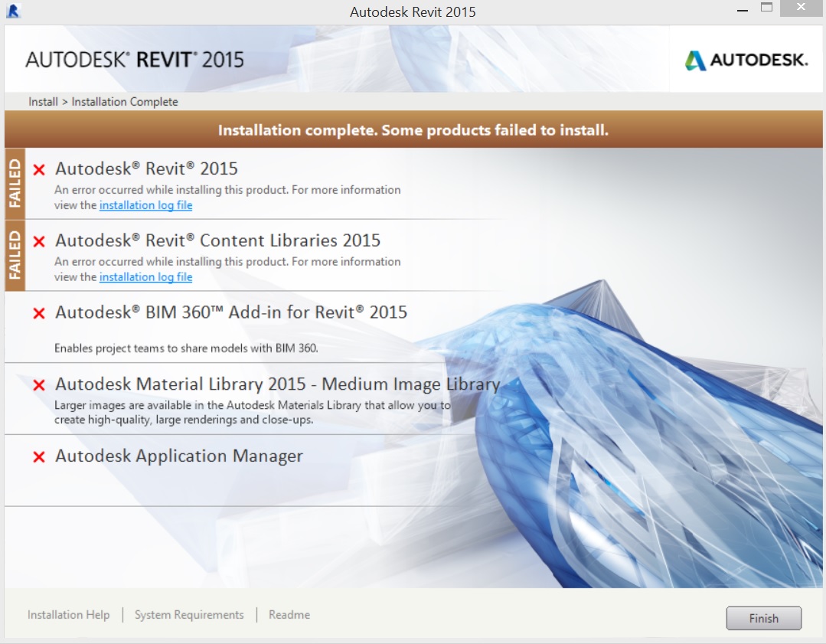Select 'Autodesk® Revit® Content Libraries 2015' title
826x644 pixels.
tap(217, 240)
